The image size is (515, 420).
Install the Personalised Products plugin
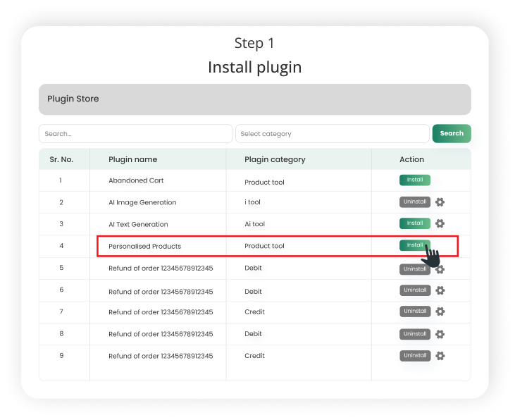click(x=415, y=245)
